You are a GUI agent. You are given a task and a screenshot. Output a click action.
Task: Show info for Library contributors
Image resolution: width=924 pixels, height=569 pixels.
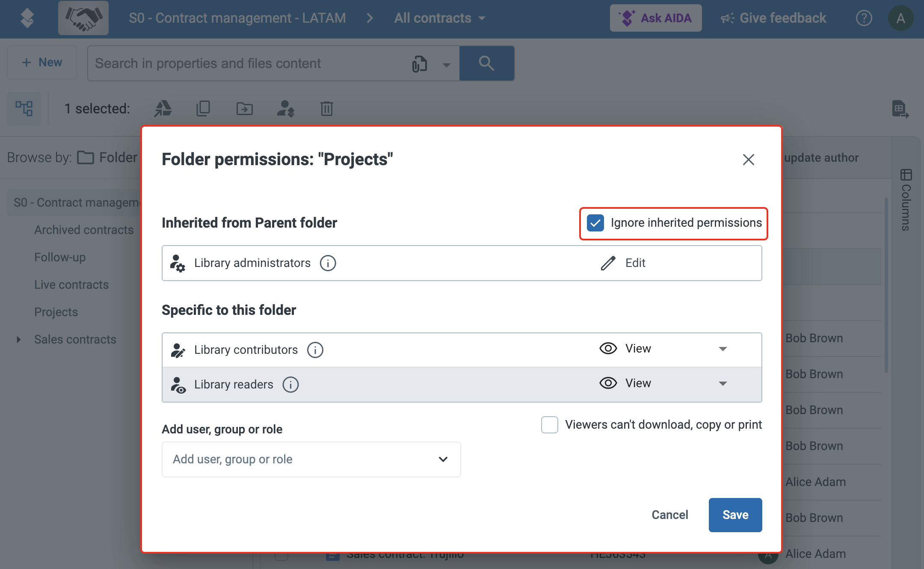315,350
